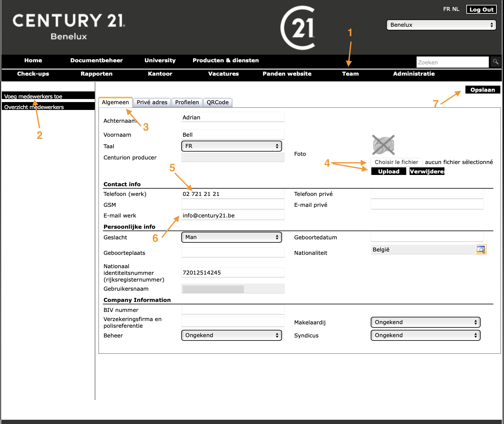Expand the Makelaardij dropdown
Image resolution: width=504 pixels, height=424 pixels.
[425, 322]
